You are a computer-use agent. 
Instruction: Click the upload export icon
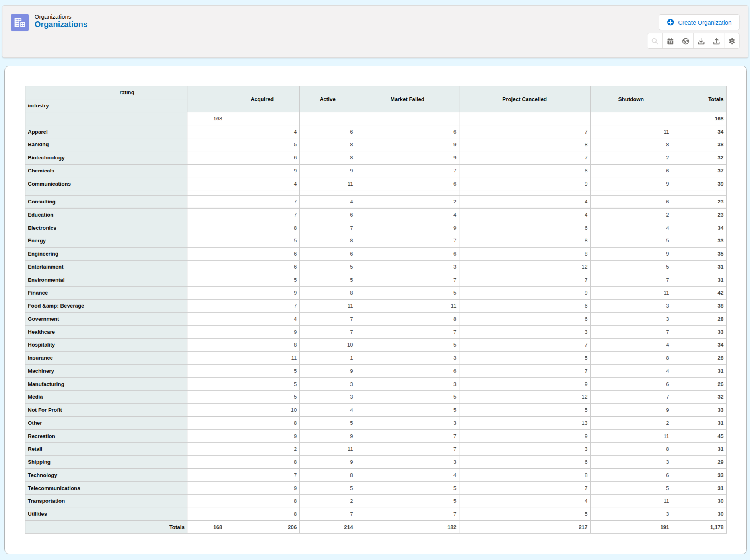click(x=716, y=41)
